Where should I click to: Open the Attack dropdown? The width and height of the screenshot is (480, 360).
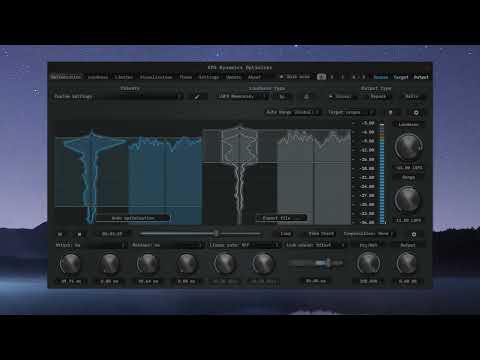pyautogui.click(x=91, y=245)
